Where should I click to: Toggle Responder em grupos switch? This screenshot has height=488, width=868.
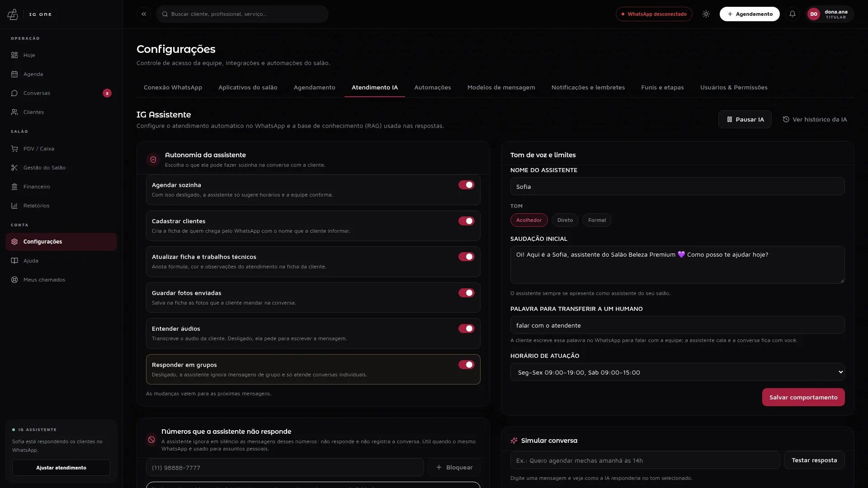tap(466, 365)
